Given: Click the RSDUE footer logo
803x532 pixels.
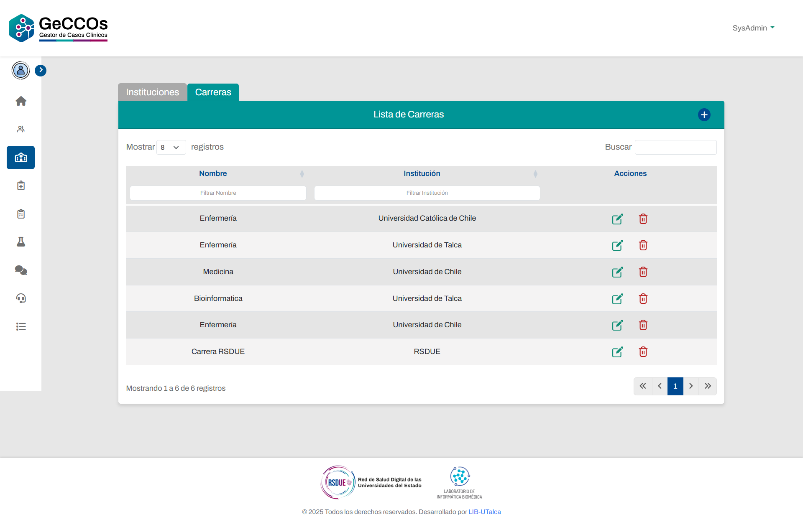Looking at the screenshot, I should [x=371, y=483].
